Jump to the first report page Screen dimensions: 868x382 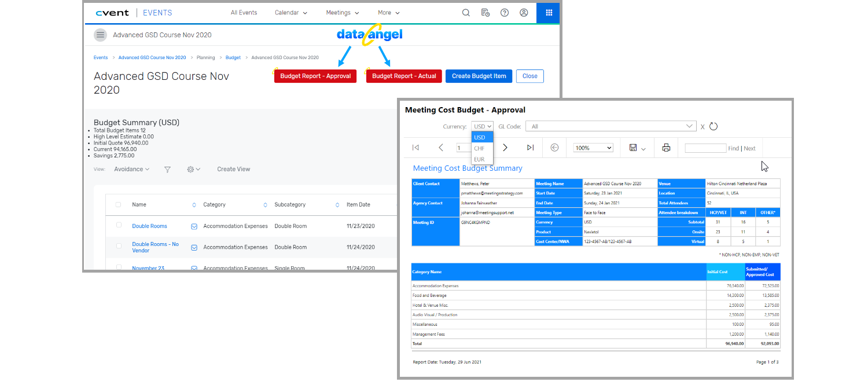(x=415, y=148)
